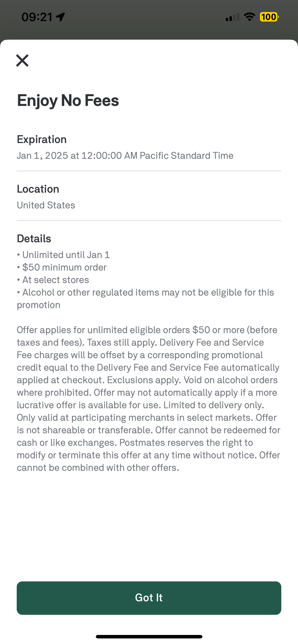298x644 pixels.
Task: Select the Expiration heading
Action: 42,139
